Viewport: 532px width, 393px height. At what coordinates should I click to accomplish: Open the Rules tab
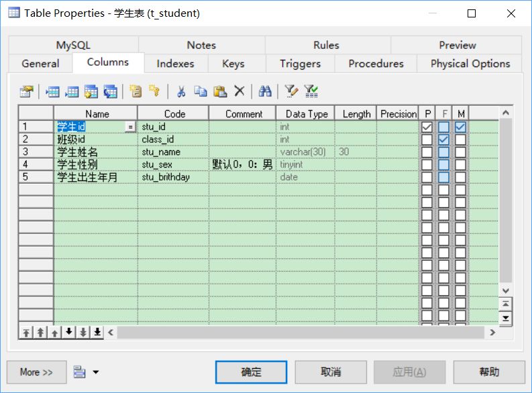pyautogui.click(x=327, y=45)
